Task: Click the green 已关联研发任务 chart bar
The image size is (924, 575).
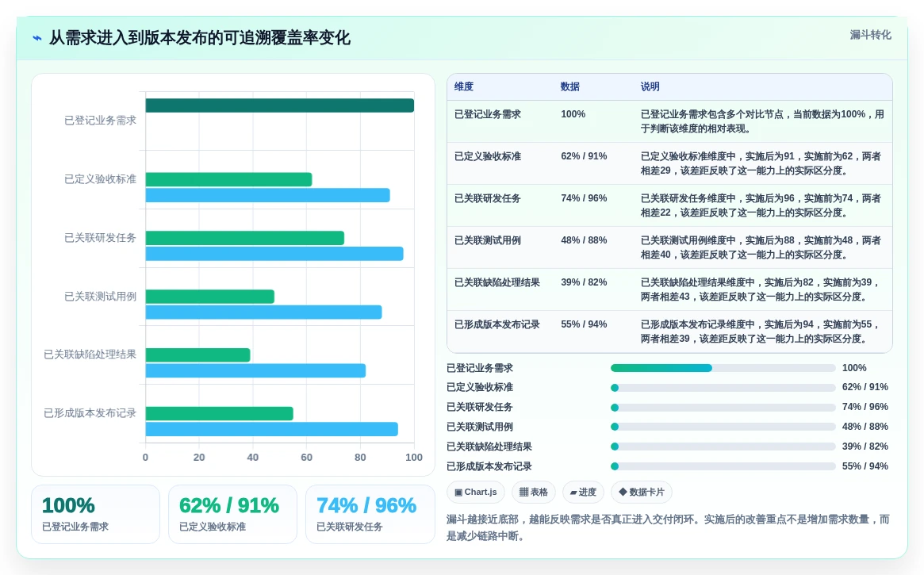Action: tap(244, 238)
